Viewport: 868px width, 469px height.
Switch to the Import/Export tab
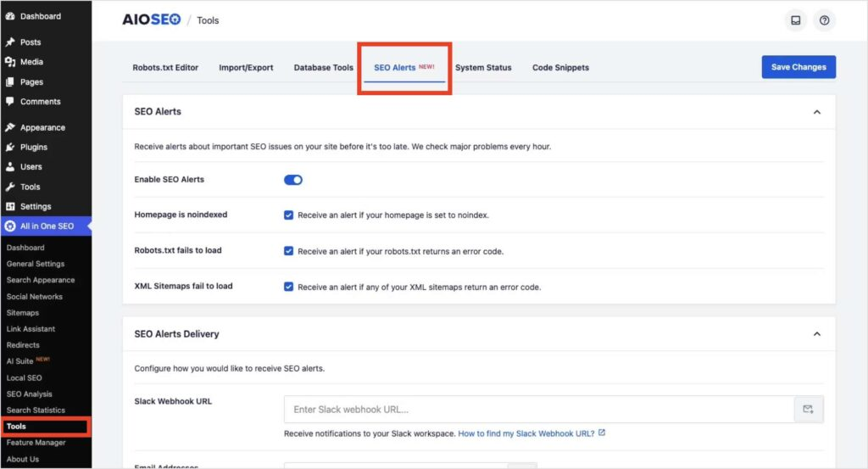click(246, 68)
